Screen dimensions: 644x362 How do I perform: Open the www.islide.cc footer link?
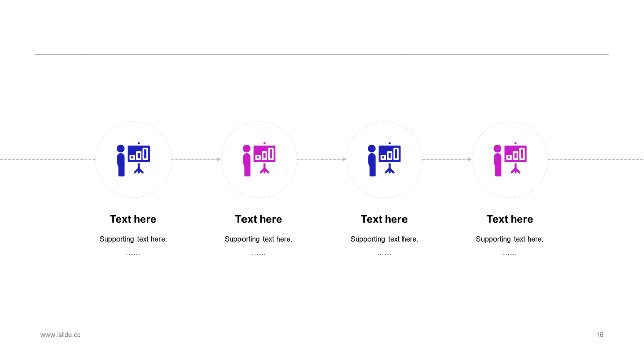pyautogui.click(x=60, y=335)
